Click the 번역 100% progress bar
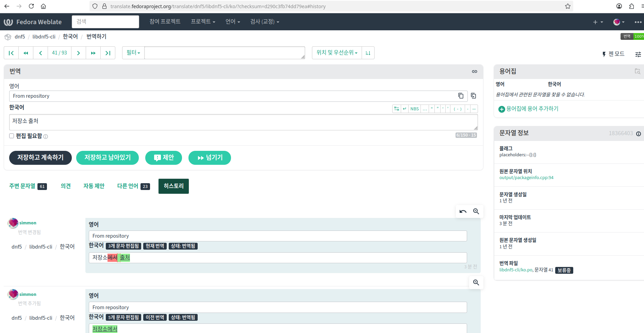This screenshot has height=333, width=644. coord(632,36)
